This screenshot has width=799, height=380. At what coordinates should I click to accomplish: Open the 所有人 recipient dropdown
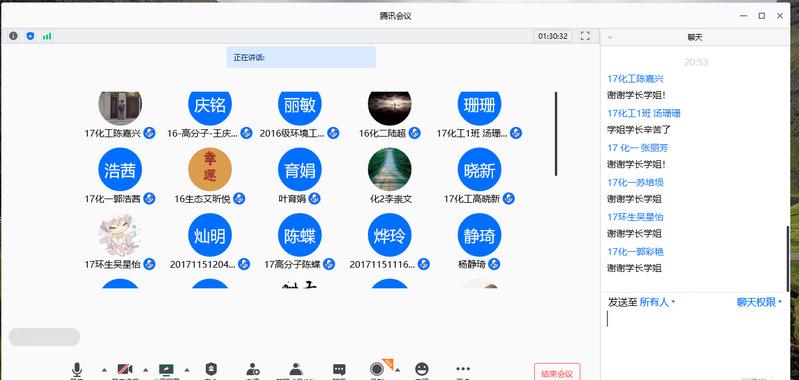coord(657,302)
